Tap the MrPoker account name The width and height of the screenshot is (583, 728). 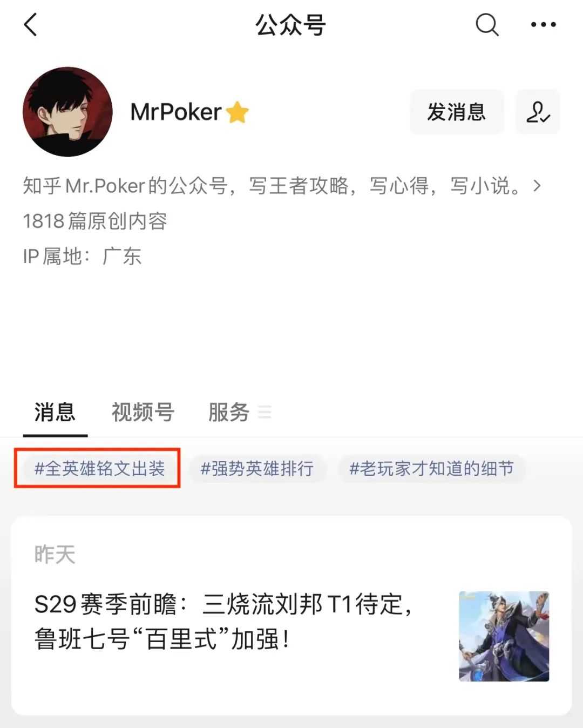[176, 112]
